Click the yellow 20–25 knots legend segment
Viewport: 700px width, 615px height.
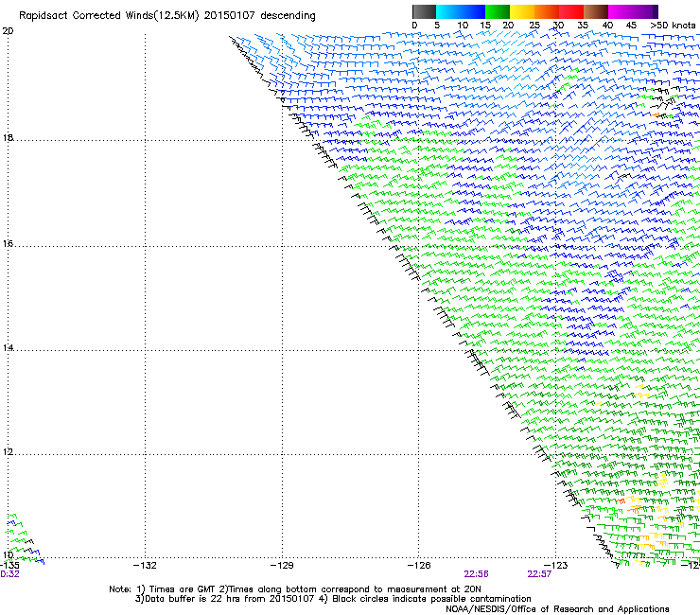[522, 11]
